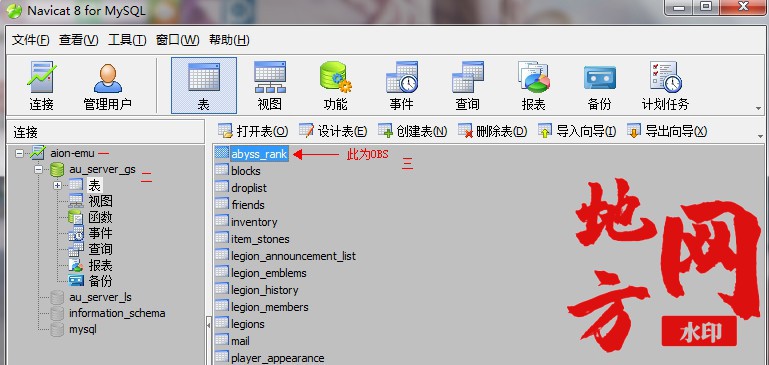769x365 pixels.
Task: Click the 连接 (Connection) toolbar icon
Action: point(41,85)
